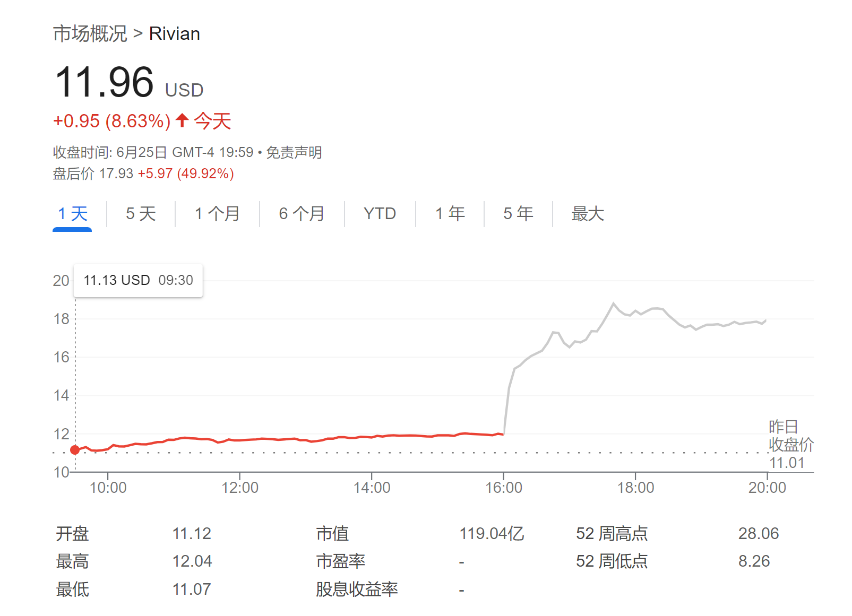Screen dimensions: 852x616
Task: Select the 6 个月 range tab
Action: point(302,214)
